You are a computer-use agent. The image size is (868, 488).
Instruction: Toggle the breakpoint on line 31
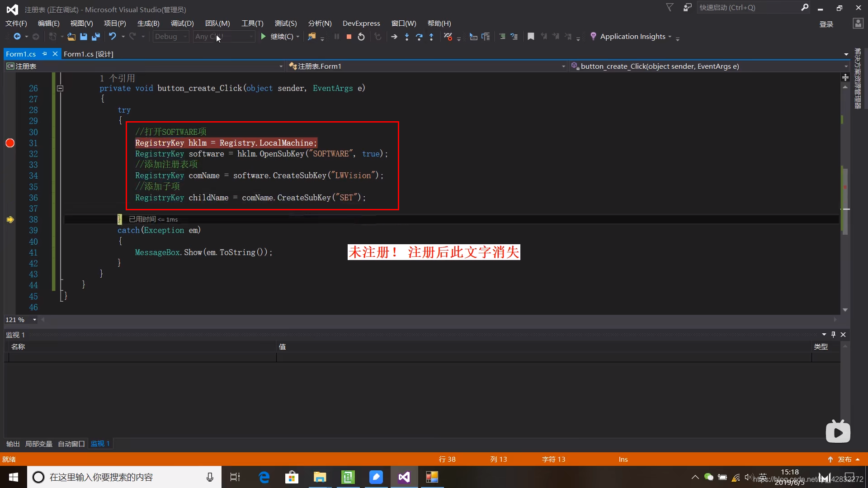[x=10, y=143]
